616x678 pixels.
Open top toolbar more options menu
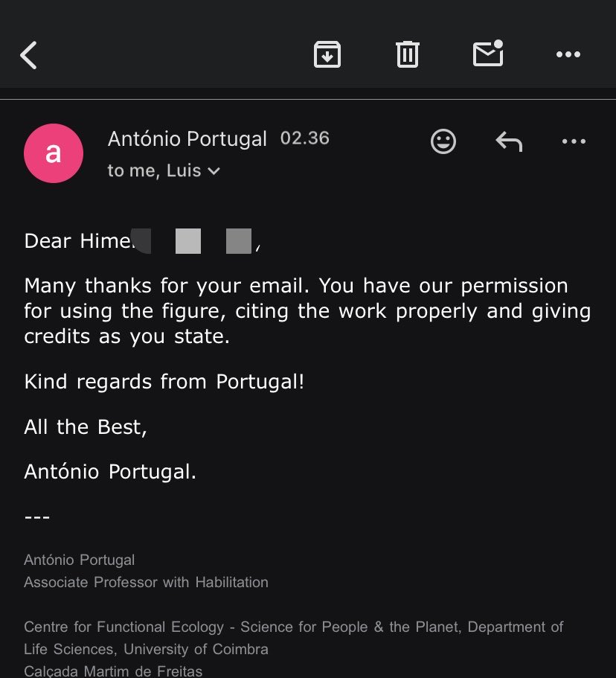tap(568, 54)
